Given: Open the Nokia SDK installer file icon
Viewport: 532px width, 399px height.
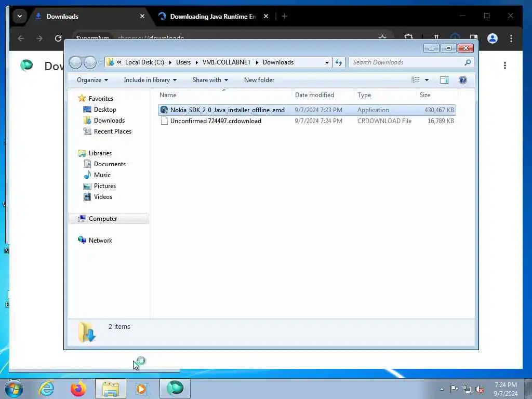Looking at the screenshot, I should tap(164, 110).
